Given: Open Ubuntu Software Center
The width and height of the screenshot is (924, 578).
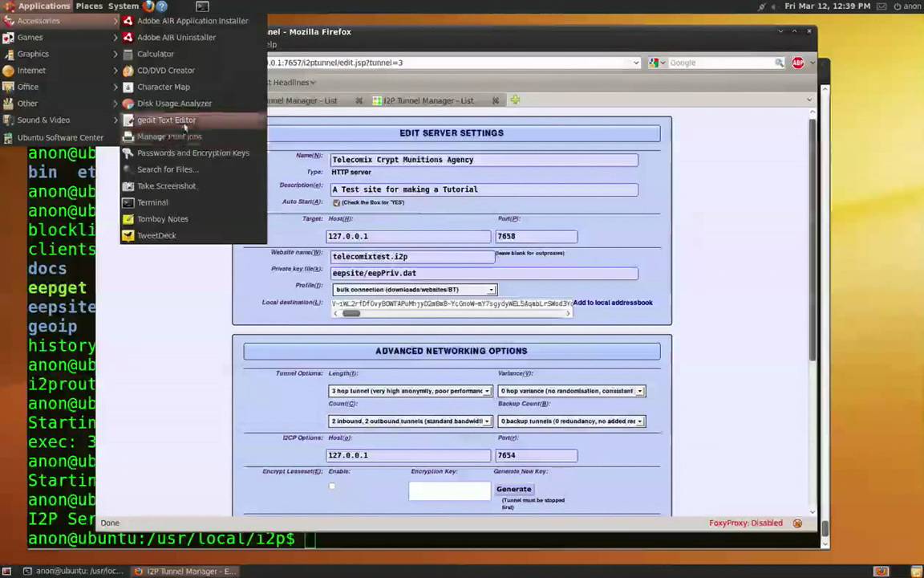Looking at the screenshot, I should coord(60,137).
